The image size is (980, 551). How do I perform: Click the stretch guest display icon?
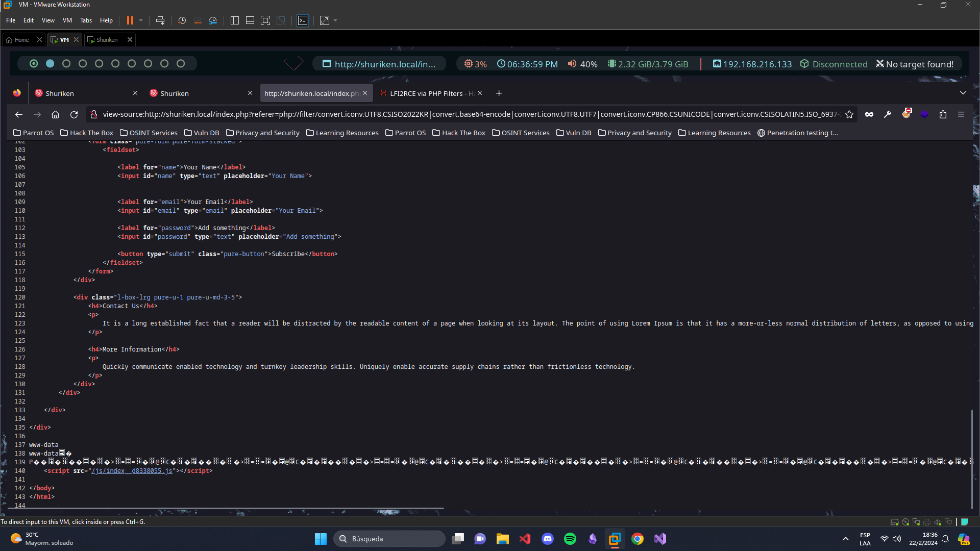click(x=325, y=20)
